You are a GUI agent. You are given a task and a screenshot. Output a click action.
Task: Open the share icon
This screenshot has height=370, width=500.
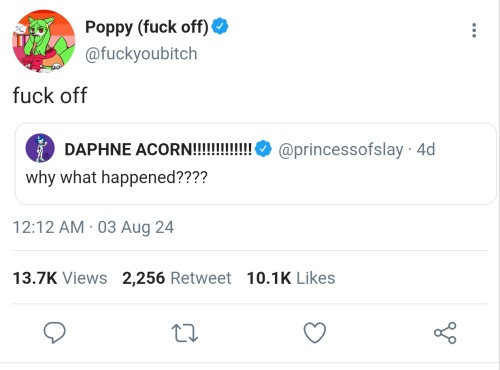[445, 333]
